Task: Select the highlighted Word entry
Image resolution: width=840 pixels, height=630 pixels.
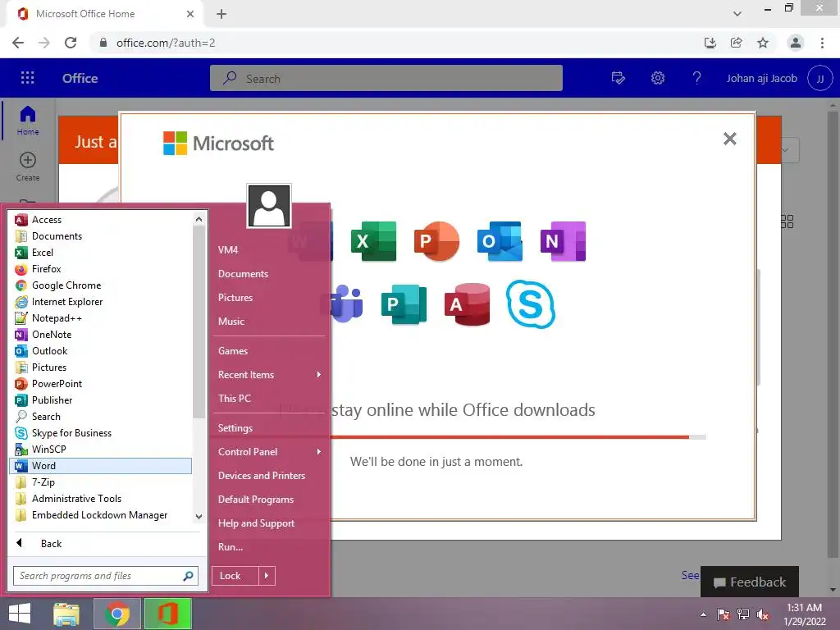Action: 100,466
